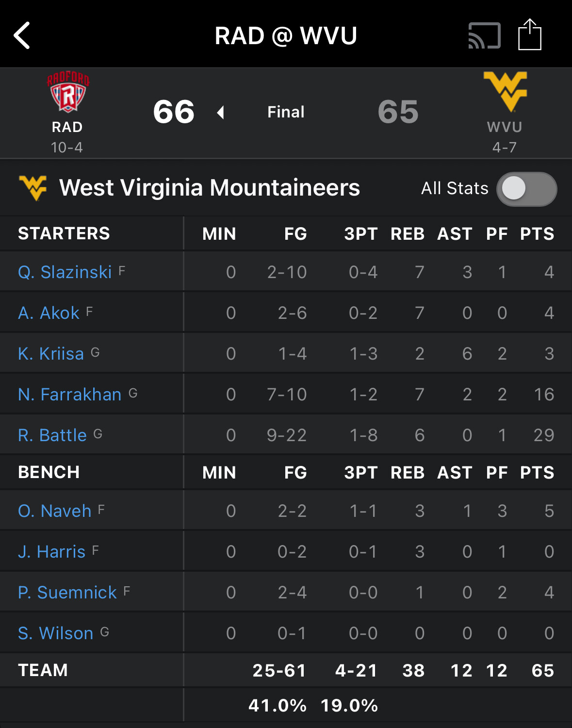Select J. Harris player link
572x728 pixels.
click(52, 552)
